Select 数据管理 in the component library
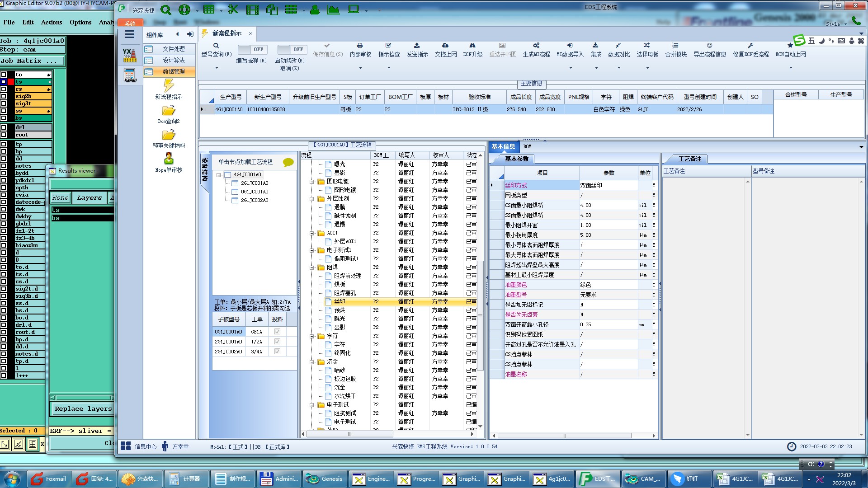Screen dimensions: 868x488 [x=174, y=71]
